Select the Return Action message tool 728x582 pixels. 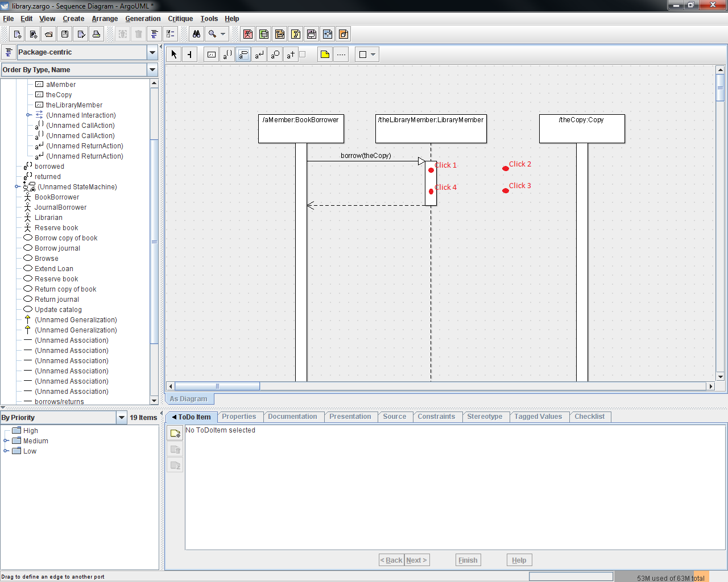click(x=259, y=55)
